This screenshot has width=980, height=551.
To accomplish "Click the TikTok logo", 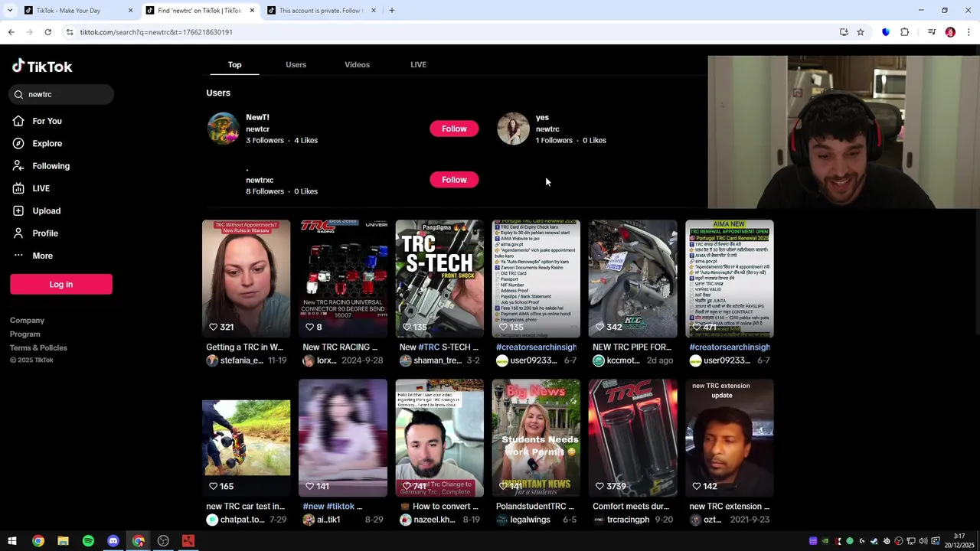I will [42, 67].
